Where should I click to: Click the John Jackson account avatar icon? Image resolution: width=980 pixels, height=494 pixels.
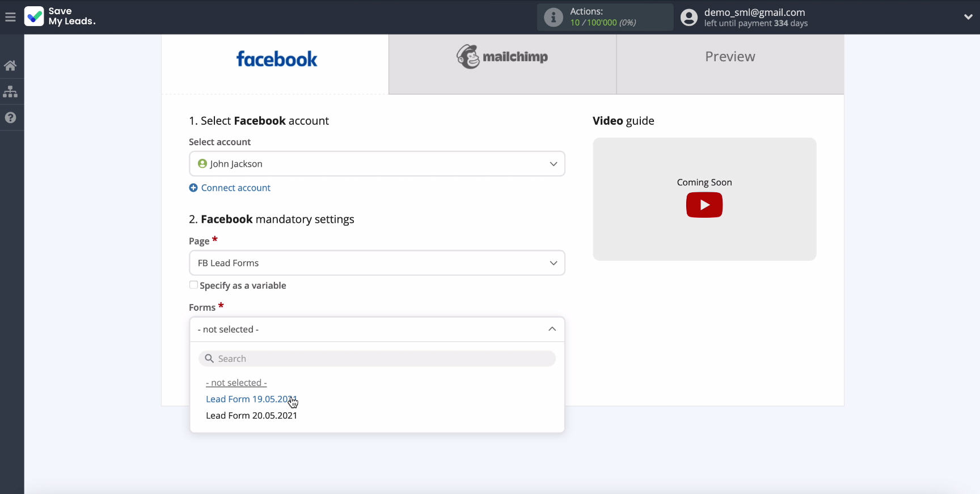202,163
